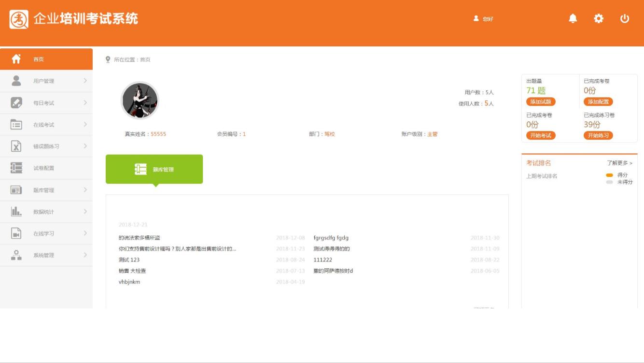Click the 开始考试 button
Image resolution: width=644 pixels, height=363 pixels.
(x=541, y=135)
